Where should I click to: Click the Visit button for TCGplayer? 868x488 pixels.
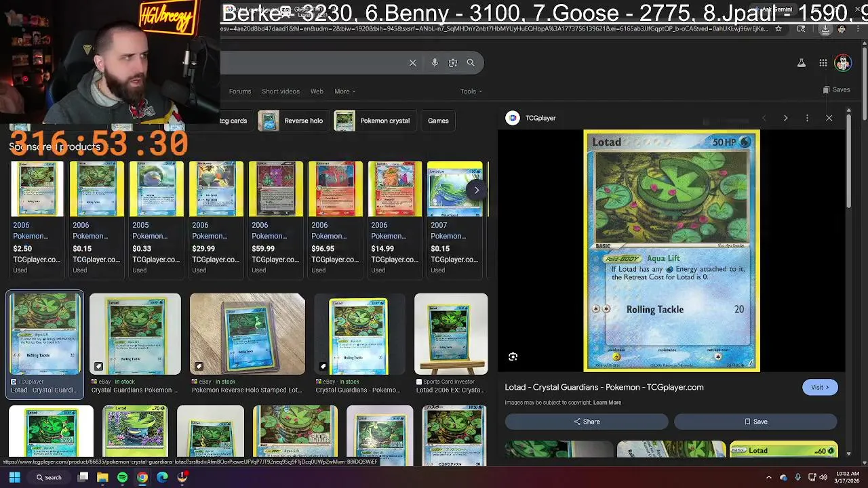point(820,387)
